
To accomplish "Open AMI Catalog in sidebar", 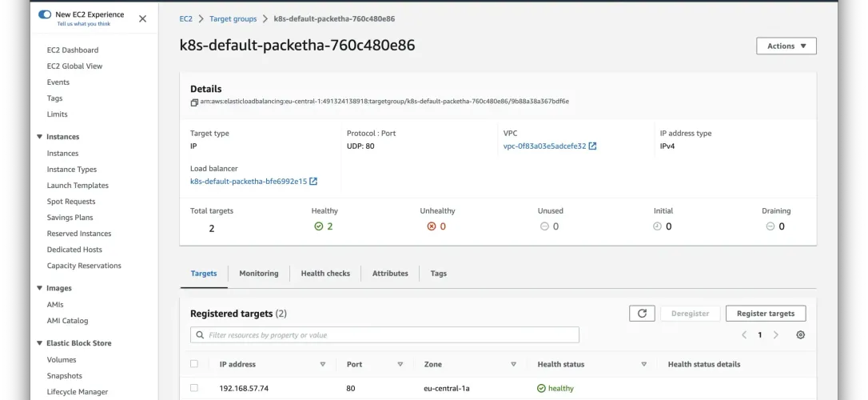I will (67, 321).
